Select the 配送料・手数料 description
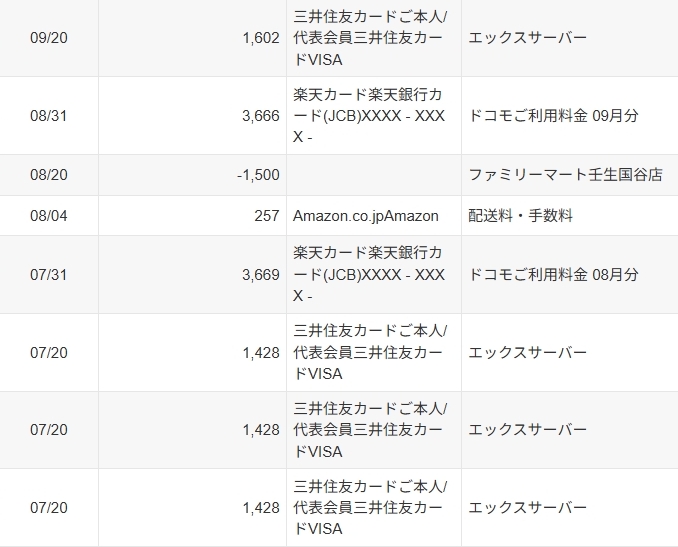The width and height of the screenshot is (678, 547). [521, 215]
